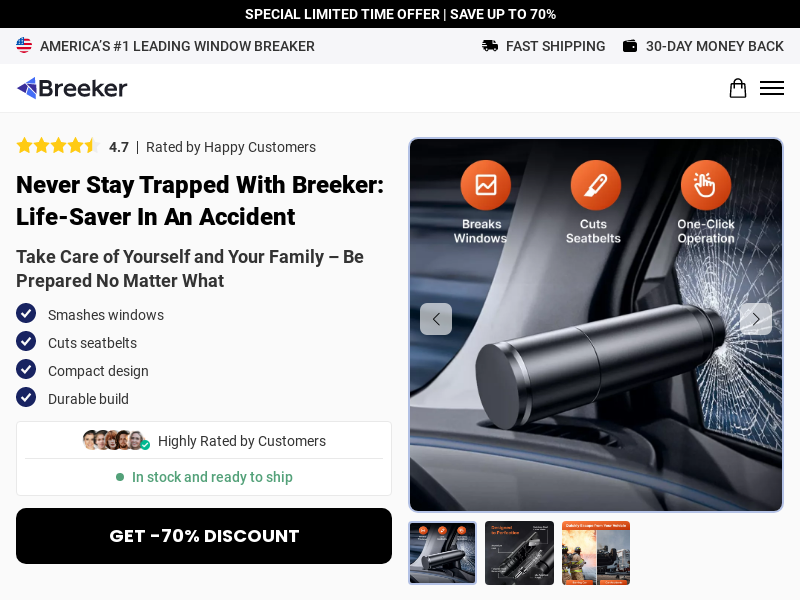Click the Durable build text
This screenshot has width=800, height=600.
tap(88, 399)
